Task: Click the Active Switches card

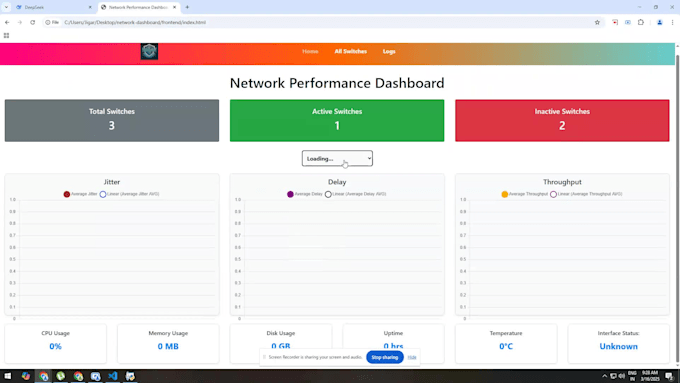Action: (x=337, y=121)
